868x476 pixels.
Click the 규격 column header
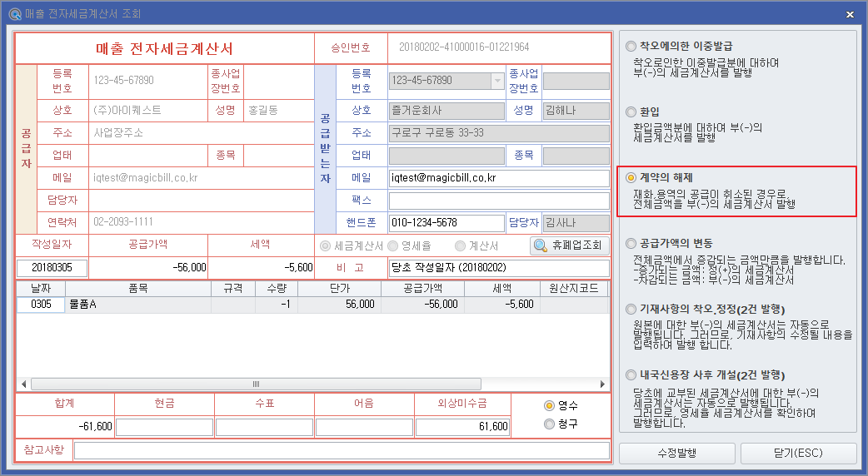(x=233, y=289)
